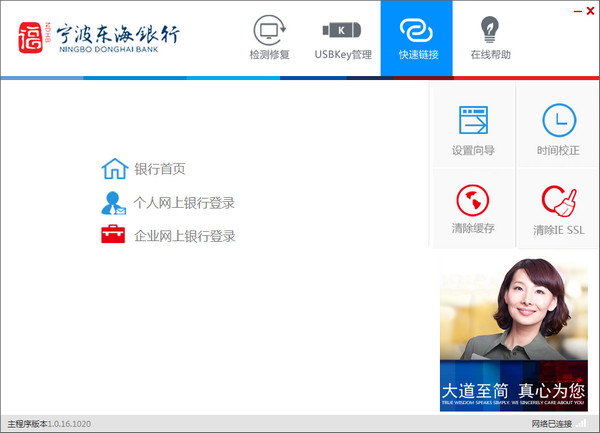The height and width of the screenshot is (433, 600).
Task: Open the 银行首页 link text
Action: coord(160,169)
